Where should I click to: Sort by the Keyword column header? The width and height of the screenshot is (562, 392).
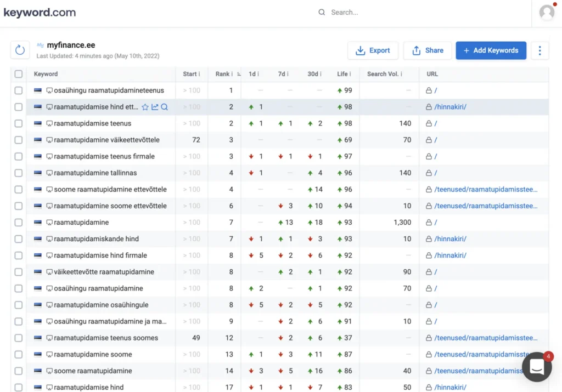(46, 74)
